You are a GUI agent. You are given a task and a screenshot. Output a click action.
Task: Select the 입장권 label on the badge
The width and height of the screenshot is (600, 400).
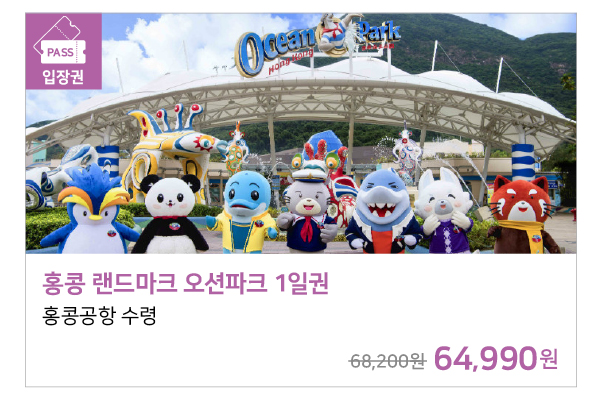63,77
